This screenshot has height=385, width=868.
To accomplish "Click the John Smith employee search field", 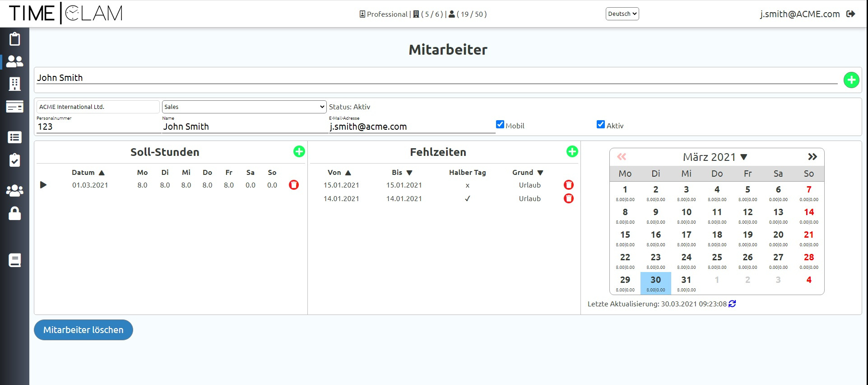I will pyautogui.click(x=437, y=78).
